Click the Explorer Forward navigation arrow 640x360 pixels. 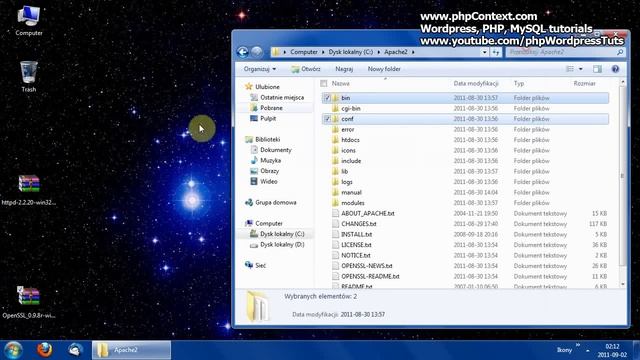(x=256, y=52)
